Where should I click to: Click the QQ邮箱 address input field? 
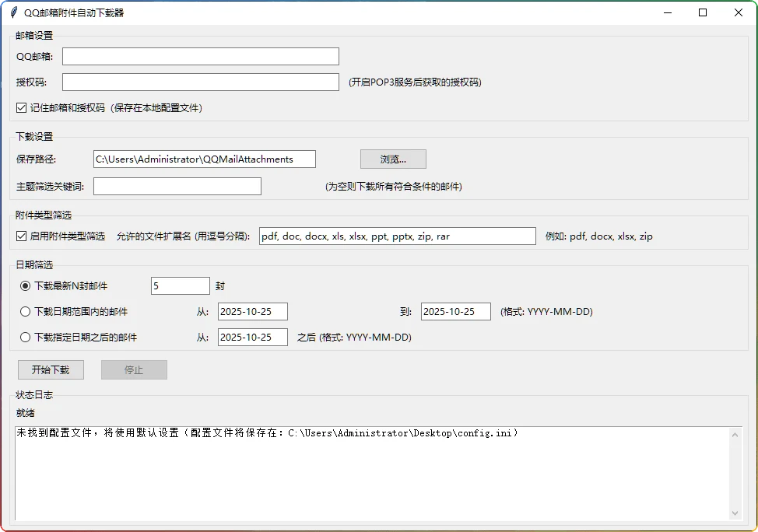click(201, 56)
